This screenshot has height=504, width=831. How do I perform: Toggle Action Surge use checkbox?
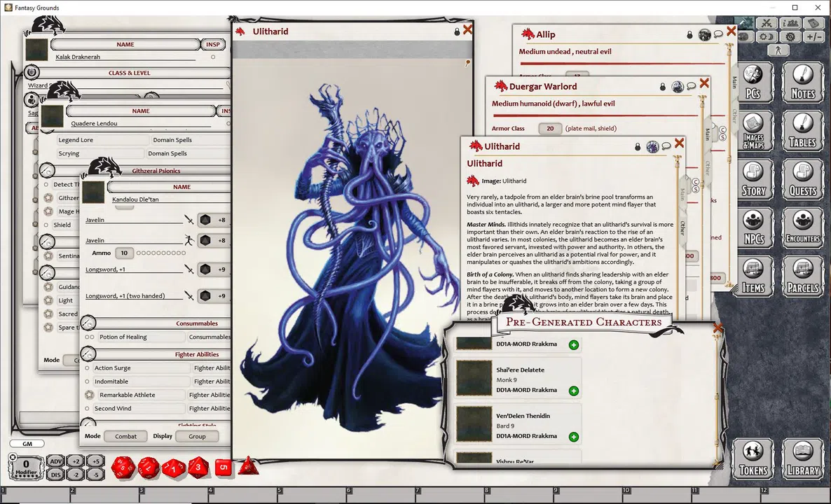click(x=88, y=368)
